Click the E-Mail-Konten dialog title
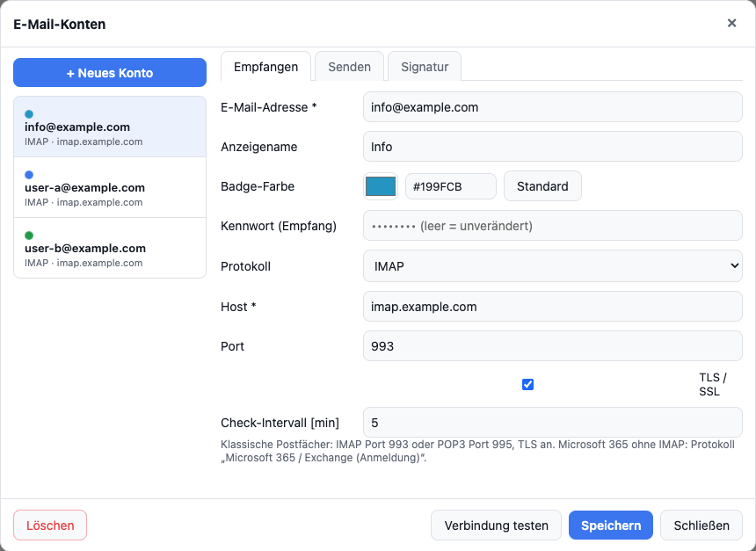Viewport: 756px width, 551px height. click(x=59, y=24)
